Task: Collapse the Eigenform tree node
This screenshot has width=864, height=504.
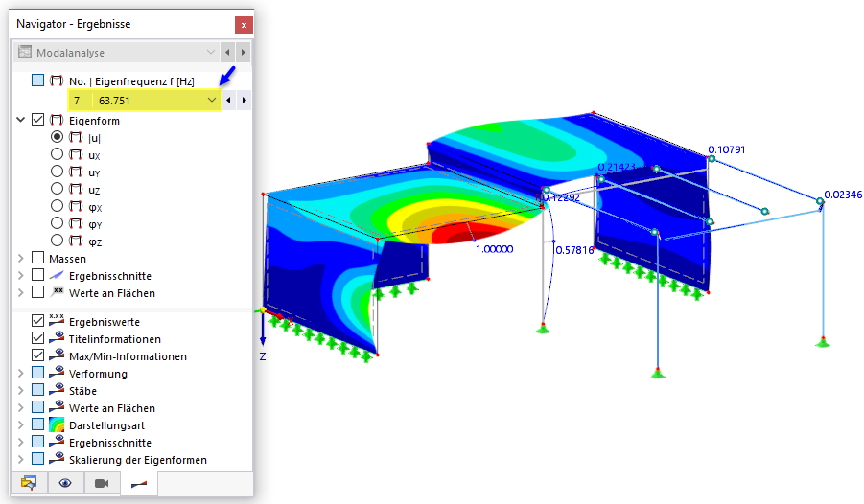Action: [x=21, y=120]
